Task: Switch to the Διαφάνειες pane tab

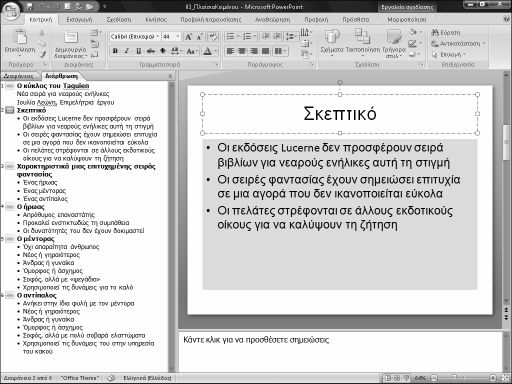Action: (19, 76)
